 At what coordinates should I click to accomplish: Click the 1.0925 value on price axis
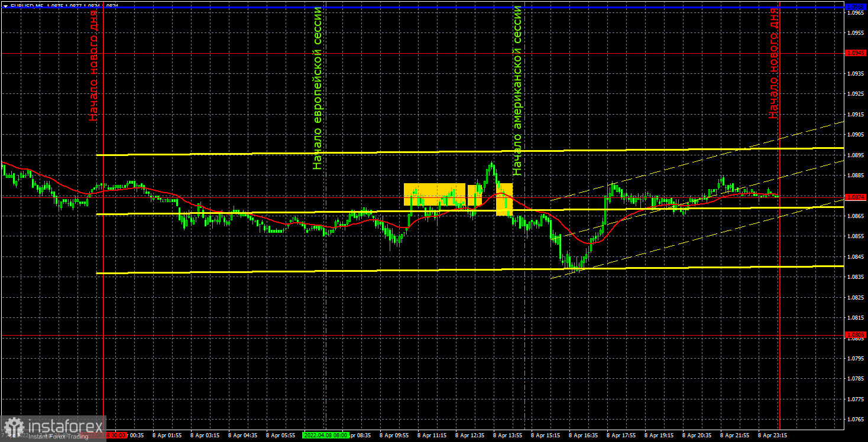[856, 94]
